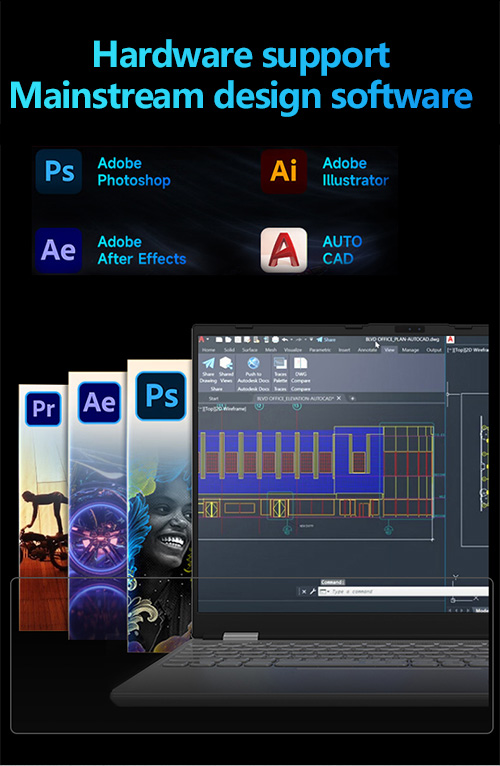Click the Share button in title bar
Image resolution: width=500 pixels, height=766 pixels.
coord(326,339)
